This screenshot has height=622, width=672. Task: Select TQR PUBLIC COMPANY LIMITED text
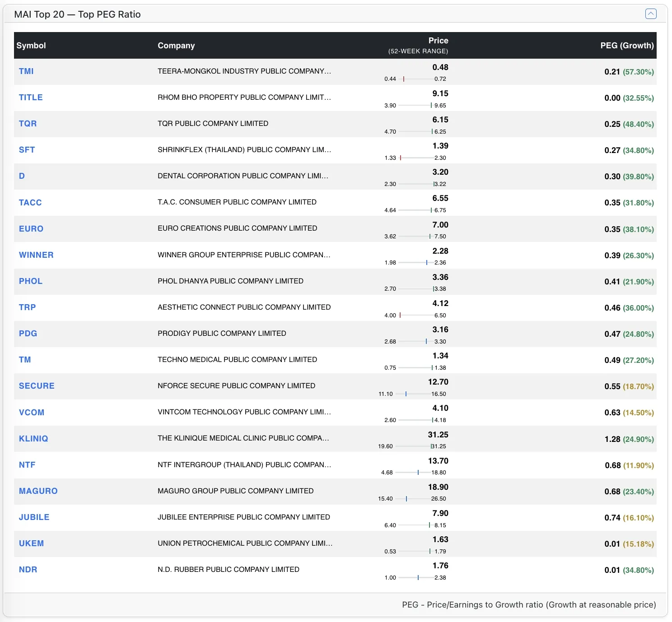pos(213,124)
